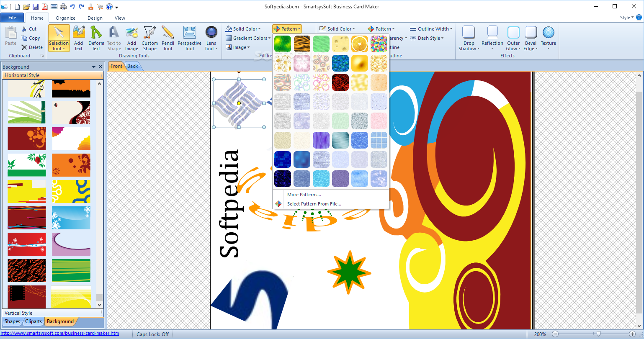Screen dimensions: 644x339
Task: Select the Add Text tool
Action: 78,38
